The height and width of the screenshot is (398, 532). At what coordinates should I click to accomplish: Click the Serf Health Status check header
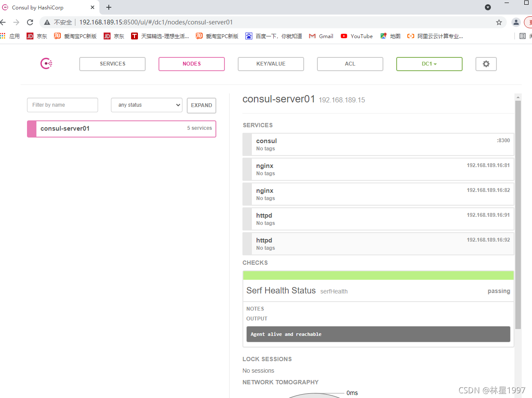(378, 291)
